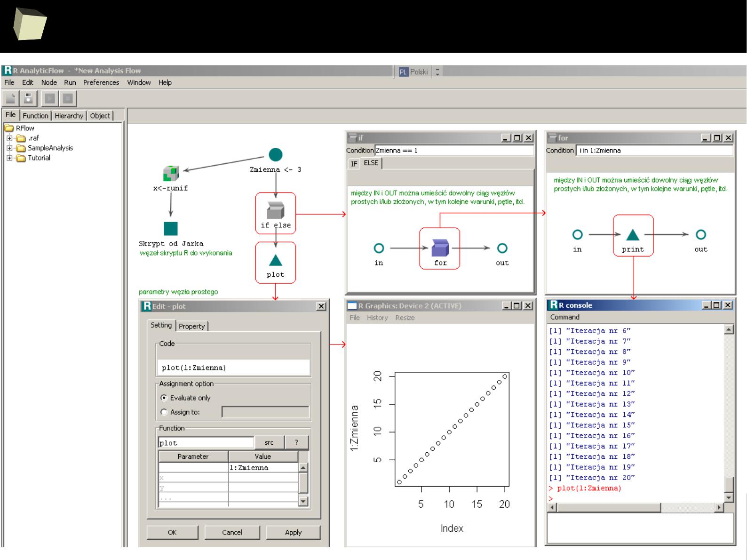Expand the Tutorial folder tree node
This screenshot has width=747, height=560.
[9, 158]
